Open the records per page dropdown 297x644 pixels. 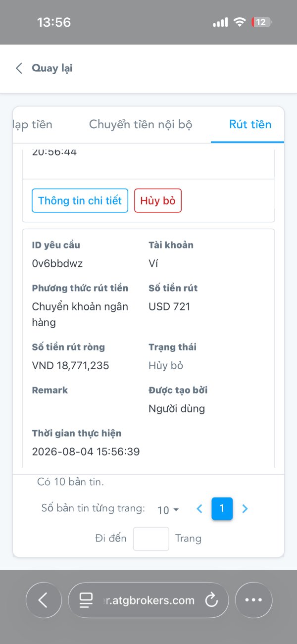168,510
